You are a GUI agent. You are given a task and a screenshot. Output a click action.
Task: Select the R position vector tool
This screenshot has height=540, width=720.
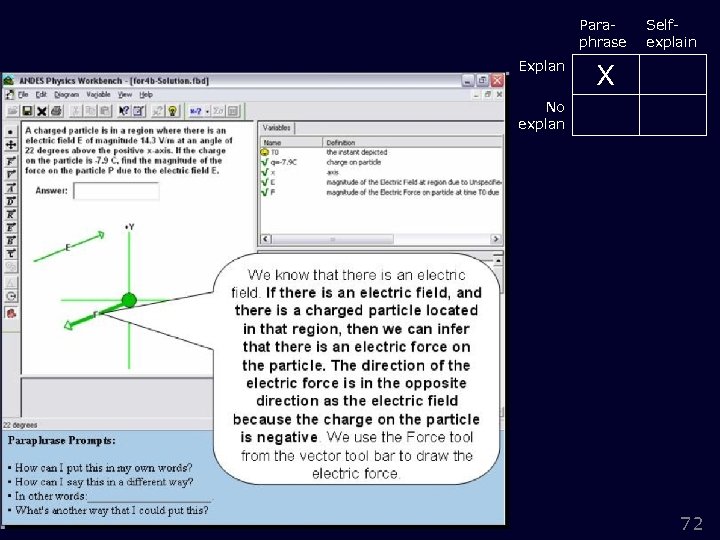tap(11, 214)
